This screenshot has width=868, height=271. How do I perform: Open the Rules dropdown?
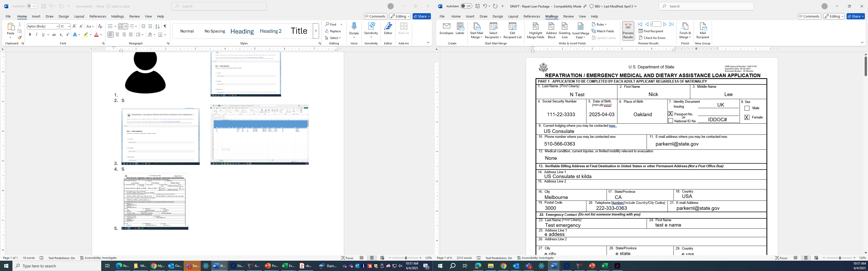(599, 24)
